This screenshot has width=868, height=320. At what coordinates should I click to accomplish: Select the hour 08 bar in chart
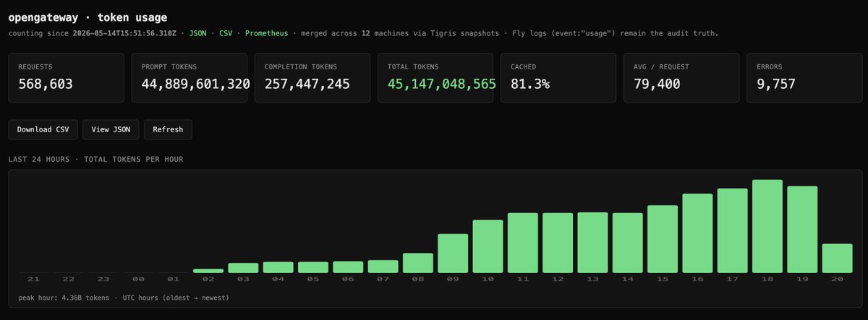point(418,263)
